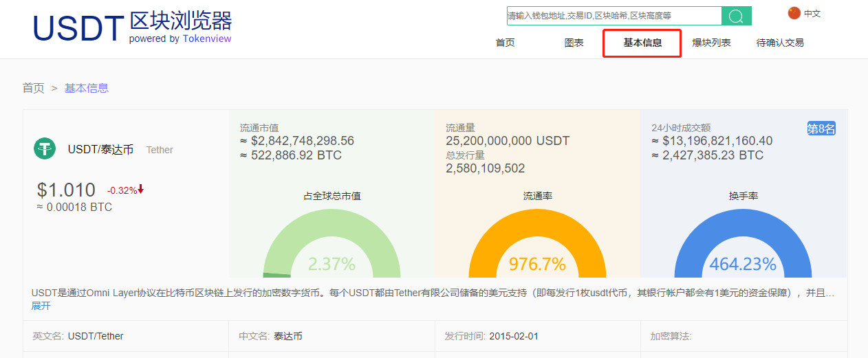This screenshot has height=358, width=868.
Task: Click the 976.7% value
Action: (x=537, y=264)
